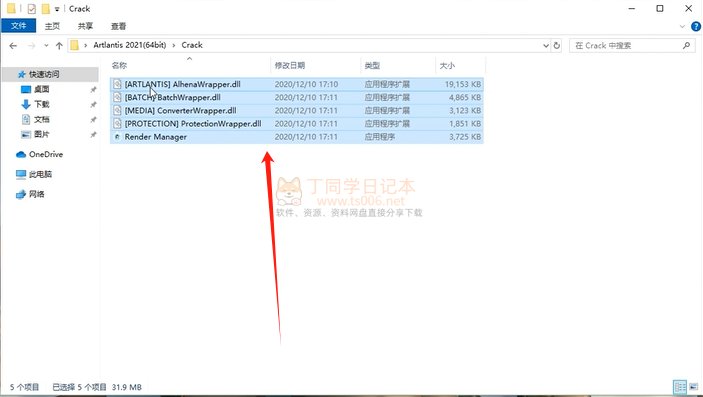Screen dimensions: 703x397
Task: Open 文档 folder in the sidebar
Action: [x=41, y=119]
